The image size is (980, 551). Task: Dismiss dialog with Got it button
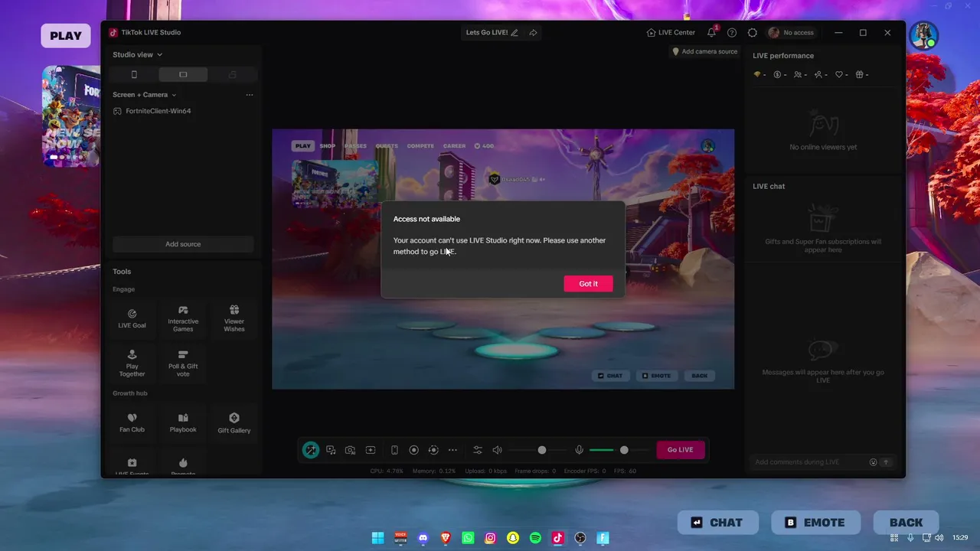pos(588,284)
